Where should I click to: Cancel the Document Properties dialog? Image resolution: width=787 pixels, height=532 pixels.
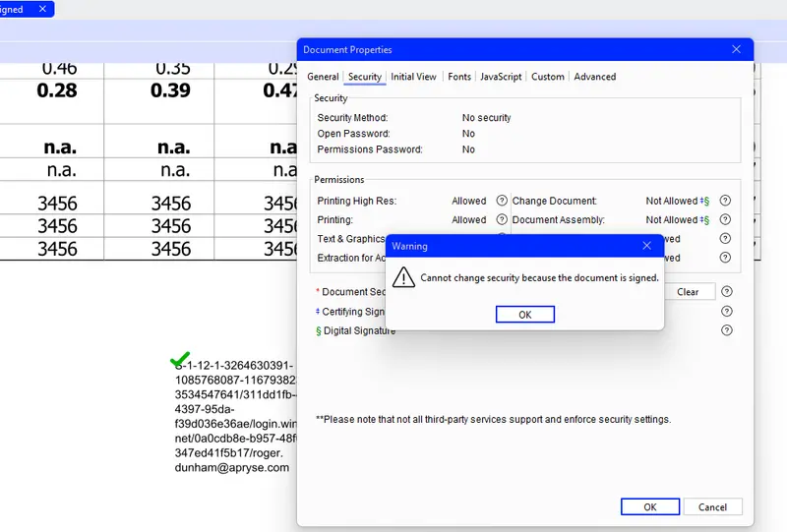tap(712, 506)
